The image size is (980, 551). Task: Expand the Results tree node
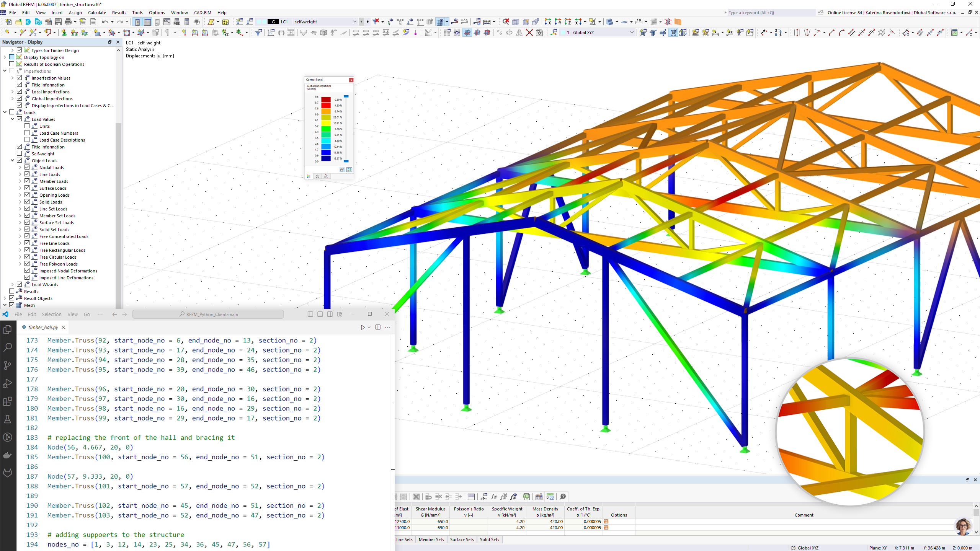pos(5,291)
